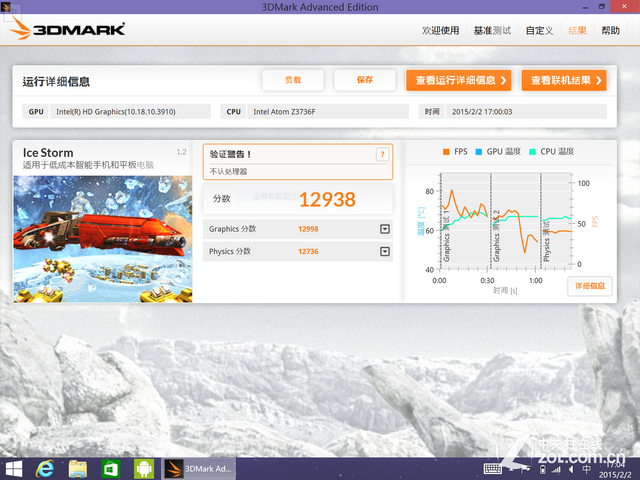Expand the Graphics 分数 details
This screenshot has width=640, height=480.
click(385, 229)
